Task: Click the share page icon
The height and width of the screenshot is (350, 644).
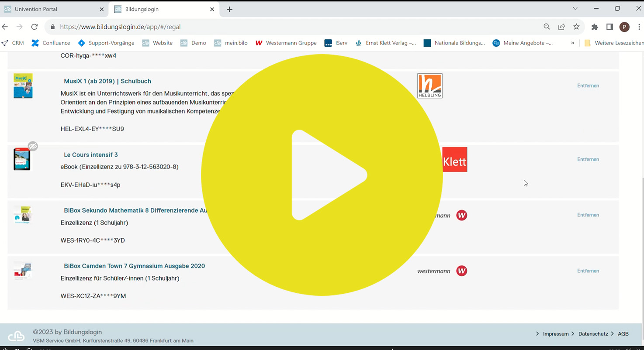Action: click(561, 27)
